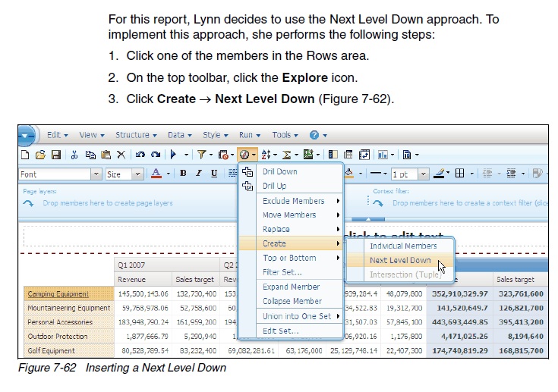The image size is (558, 392).
Task: Click the background color paint bucket icon
Action: tap(349, 173)
